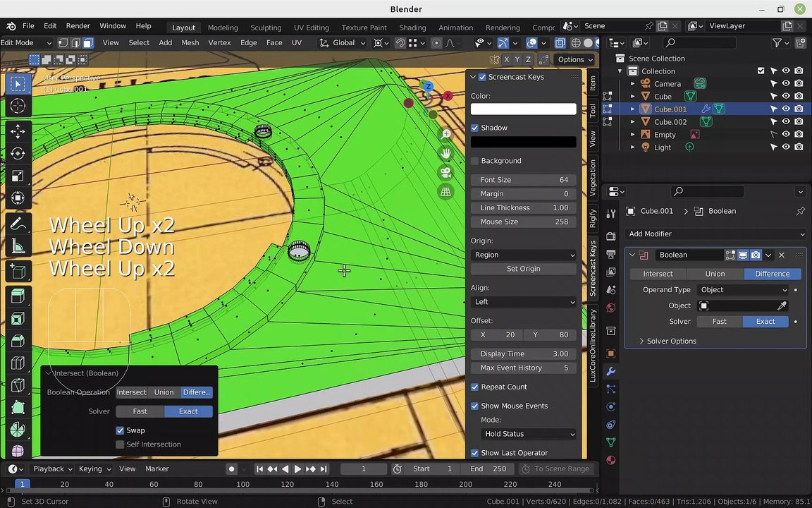Toggle camera view icon in viewport
812x508 pixels.
click(446, 172)
